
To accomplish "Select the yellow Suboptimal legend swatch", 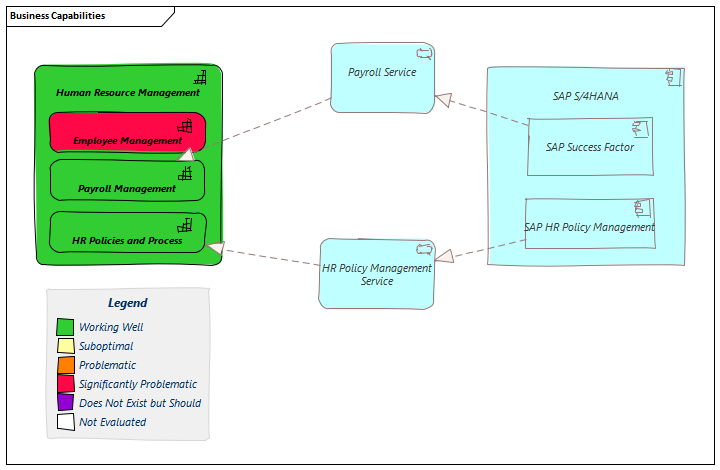I will click(66, 346).
